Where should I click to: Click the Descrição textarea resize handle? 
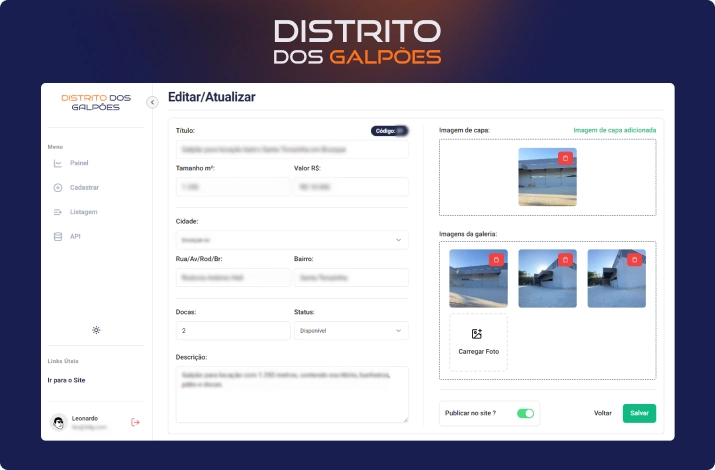click(406, 420)
